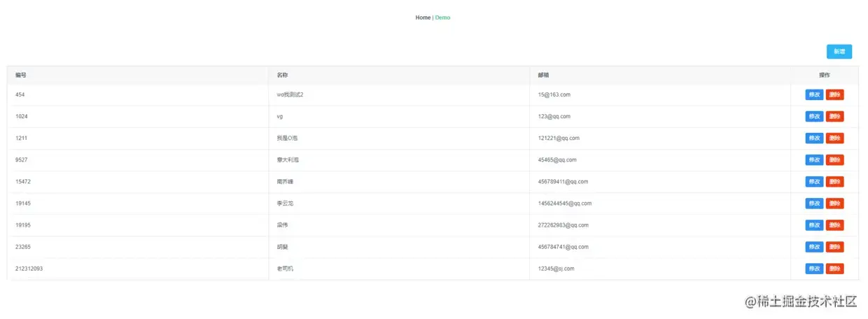Click name cell 老司机
Screen dimensions: 868x319
pos(399,268)
